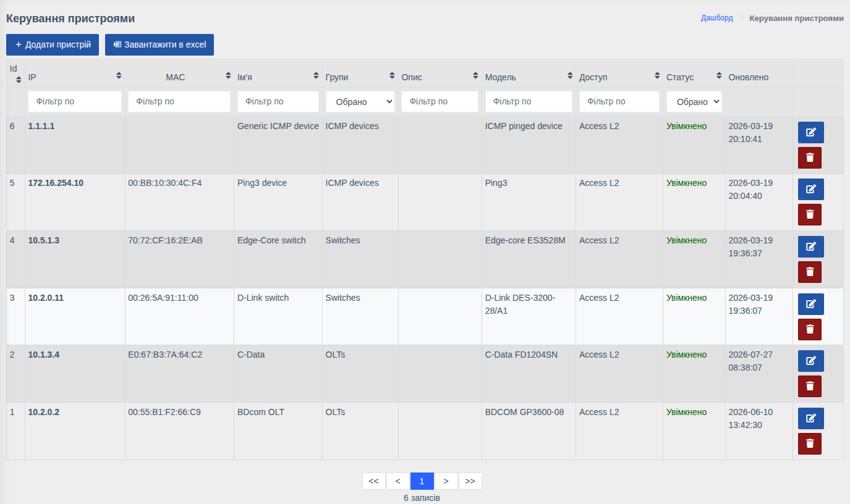Focus the Опис filter field
The image size is (850, 504).
pyautogui.click(x=440, y=101)
